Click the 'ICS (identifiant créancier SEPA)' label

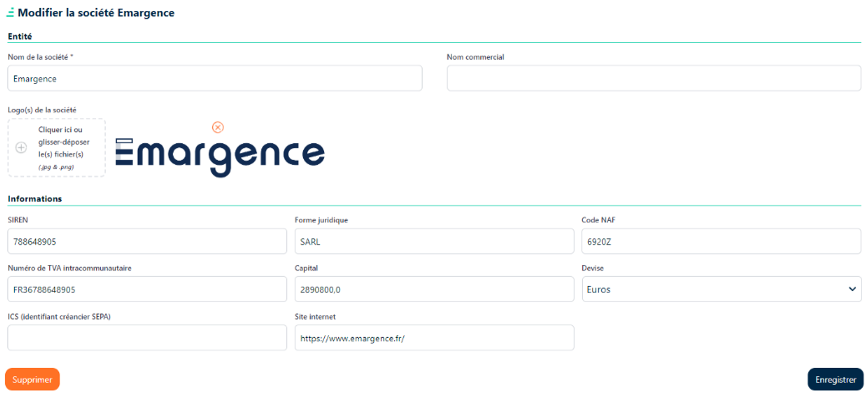click(x=59, y=317)
